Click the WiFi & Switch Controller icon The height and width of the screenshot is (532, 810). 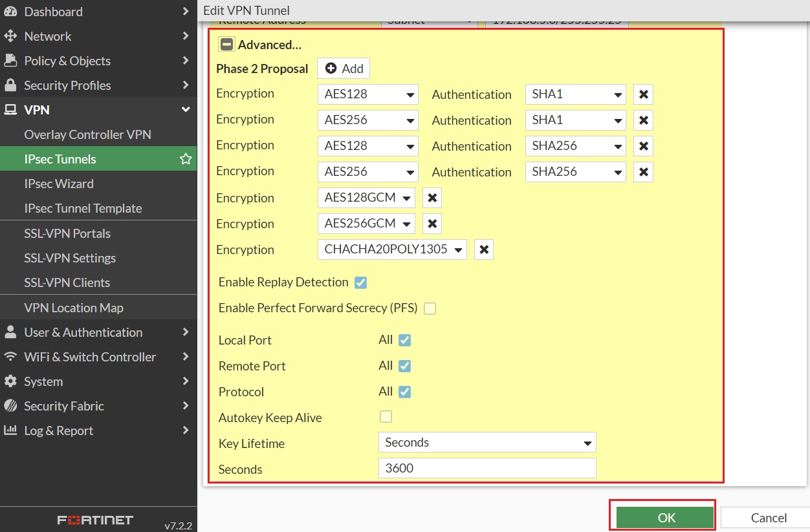10,357
